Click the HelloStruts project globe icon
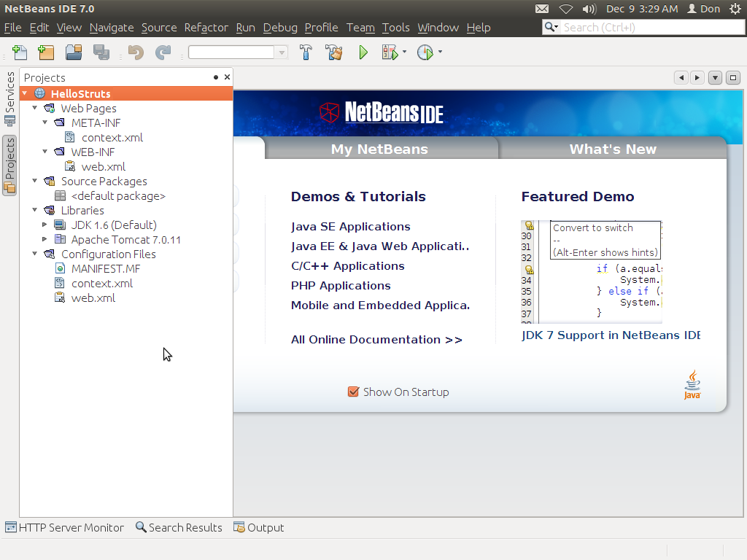 (40, 93)
